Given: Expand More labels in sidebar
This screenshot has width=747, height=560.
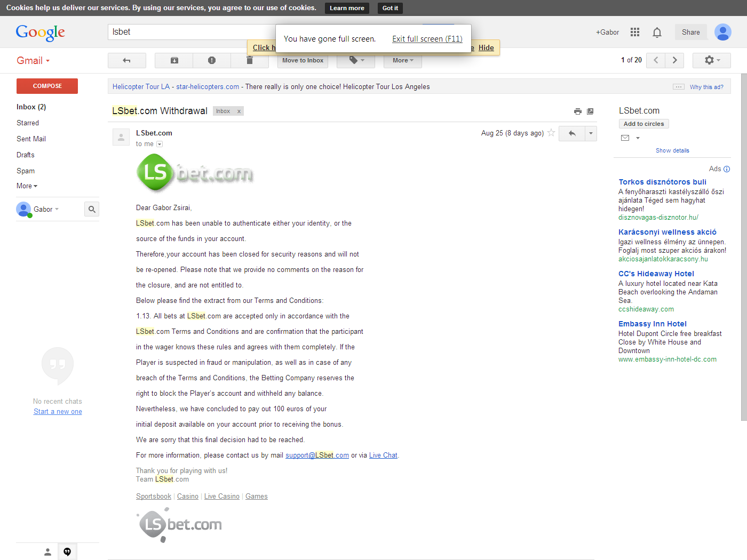Looking at the screenshot, I should (27, 186).
